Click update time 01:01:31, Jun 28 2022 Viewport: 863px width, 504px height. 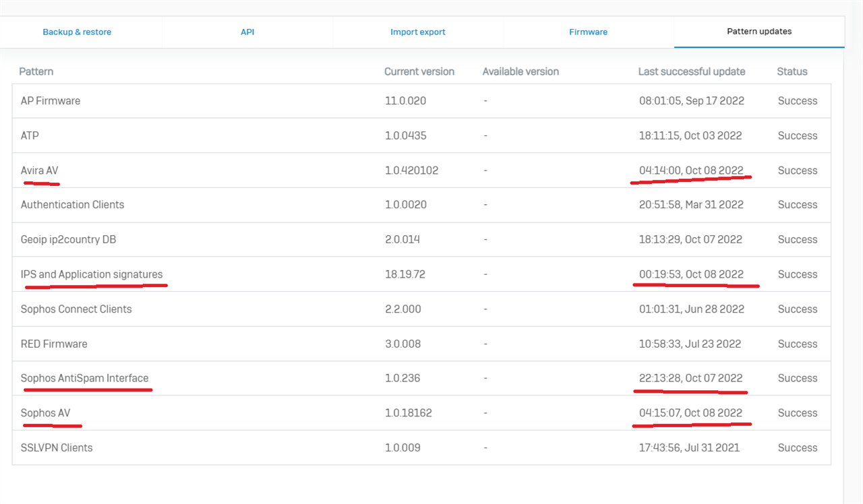(692, 309)
